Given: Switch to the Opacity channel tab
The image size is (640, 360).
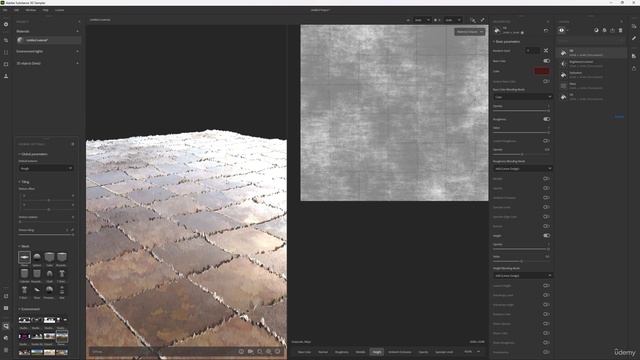Looking at the screenshot, I should point(423,352).
